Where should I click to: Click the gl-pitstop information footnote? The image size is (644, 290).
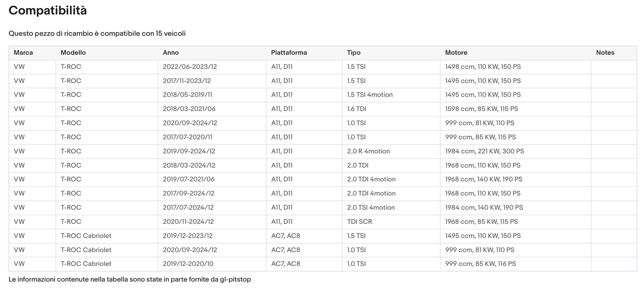click(x=130, y=279)
